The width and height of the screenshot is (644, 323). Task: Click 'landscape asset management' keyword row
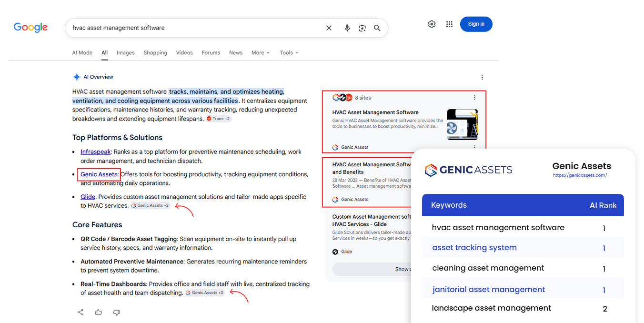(x=523, y=308)
